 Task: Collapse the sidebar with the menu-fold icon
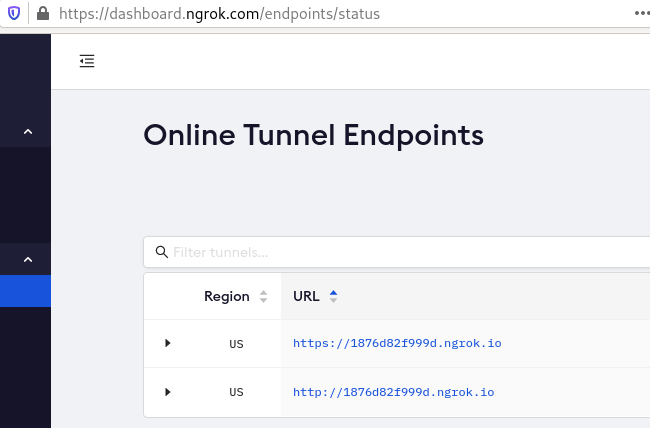point(87,61)
